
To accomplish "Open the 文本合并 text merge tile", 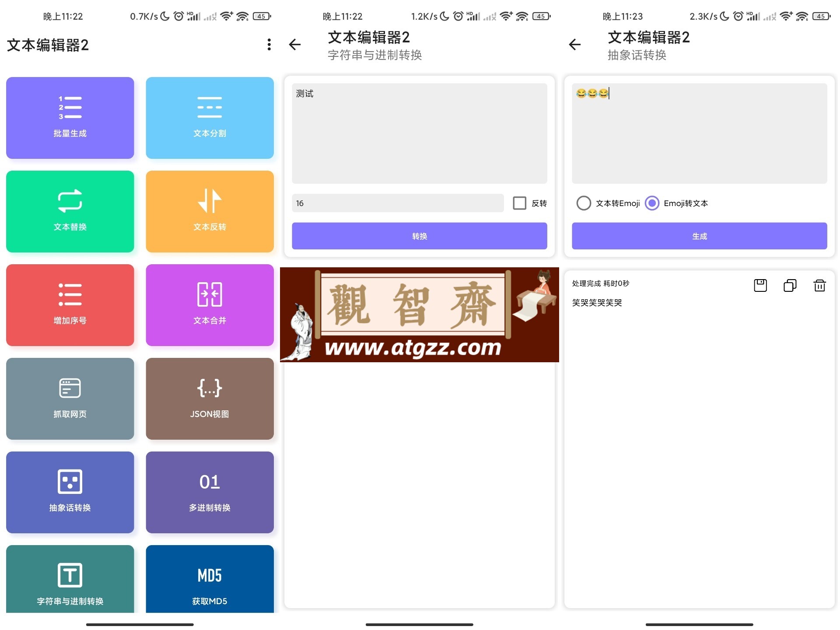I will pos(210,305).
